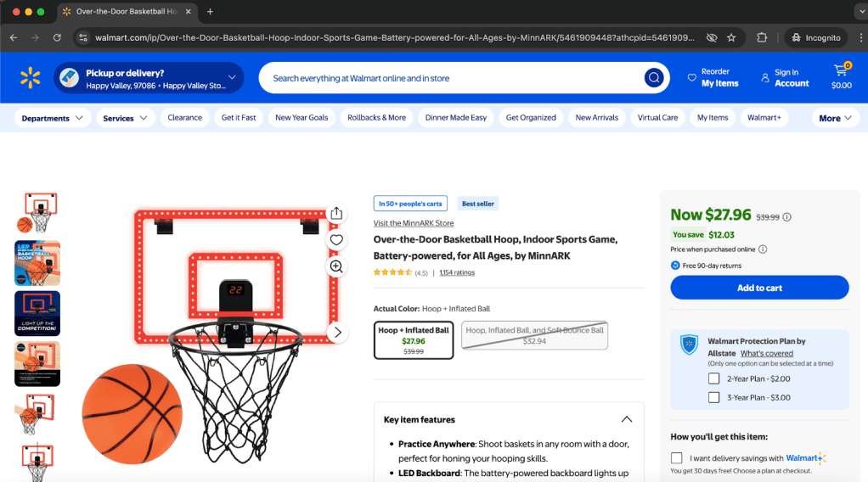
Task: Add item to favorites with heart icon
Action: point(336,240)
